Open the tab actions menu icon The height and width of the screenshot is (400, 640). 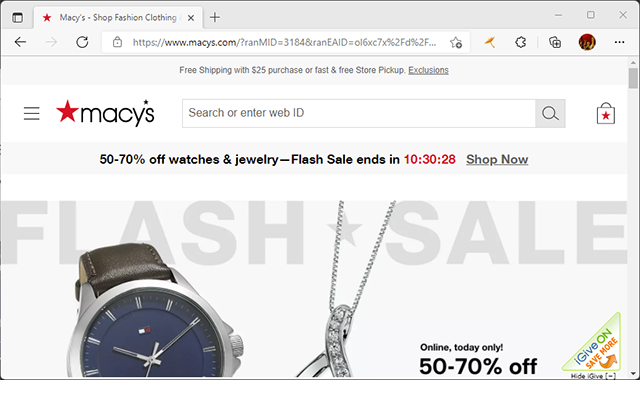click(x=17, y=18)
